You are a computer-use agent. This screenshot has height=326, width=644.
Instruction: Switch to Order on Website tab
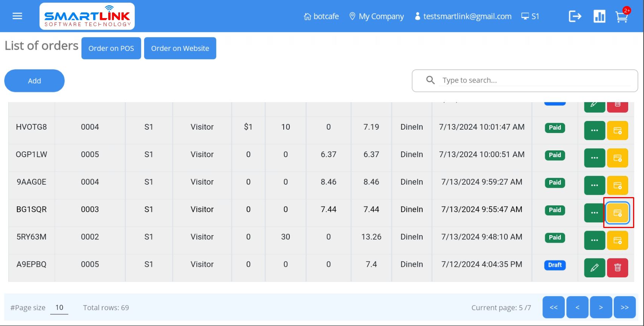pyautogui.click(x=180, y=48)
